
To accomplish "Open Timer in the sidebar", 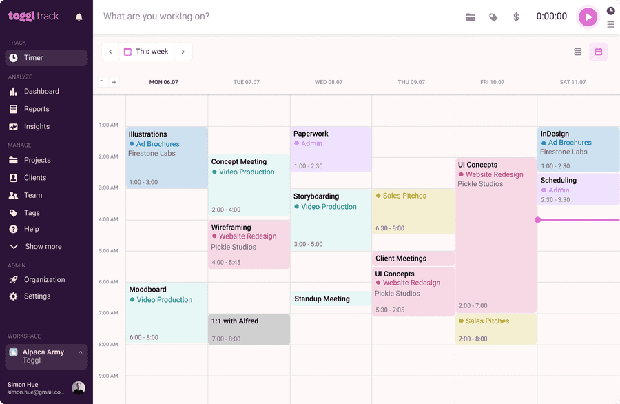I will [x=46, y=58].
